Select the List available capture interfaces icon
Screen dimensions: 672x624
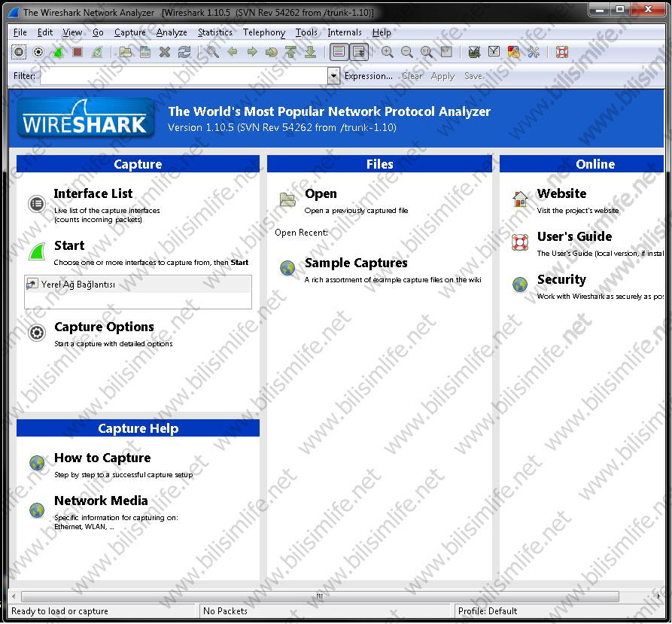19,52
